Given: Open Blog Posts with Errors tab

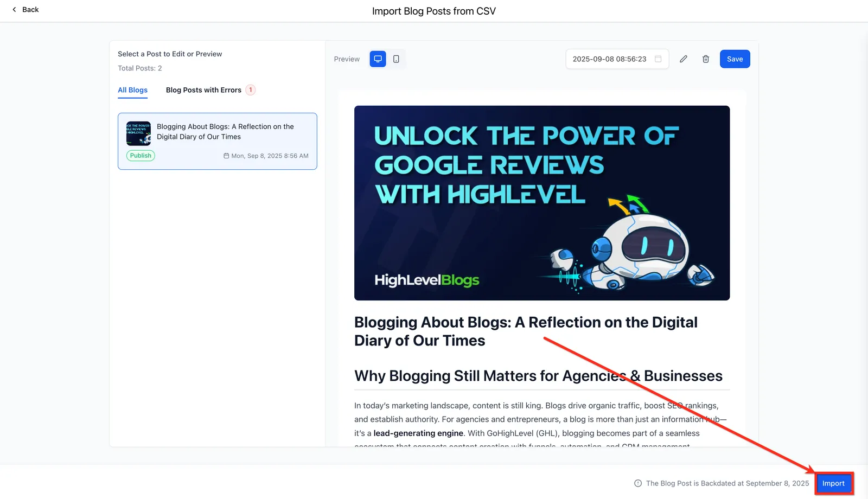Looking at the screenshot, I should click(x=203, y=90).
